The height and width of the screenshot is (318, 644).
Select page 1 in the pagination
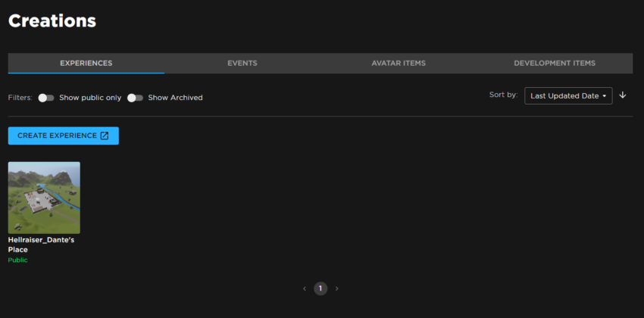[x=320, y=288]
